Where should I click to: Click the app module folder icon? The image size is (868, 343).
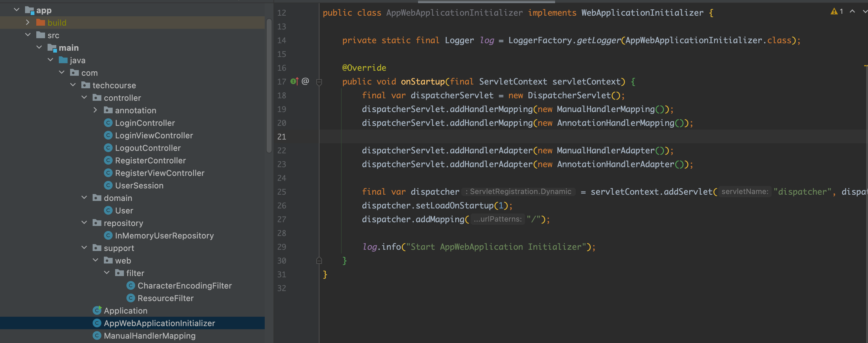[30, 10]
